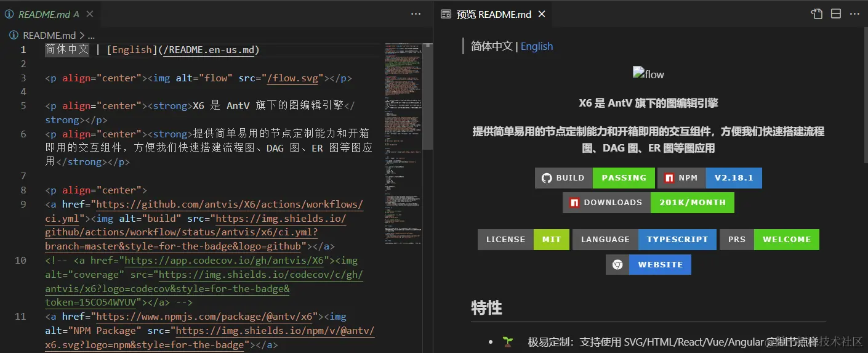
Task: Click the DOWNLOADS 201K/MONTH badge
Action: pos(648,203)
